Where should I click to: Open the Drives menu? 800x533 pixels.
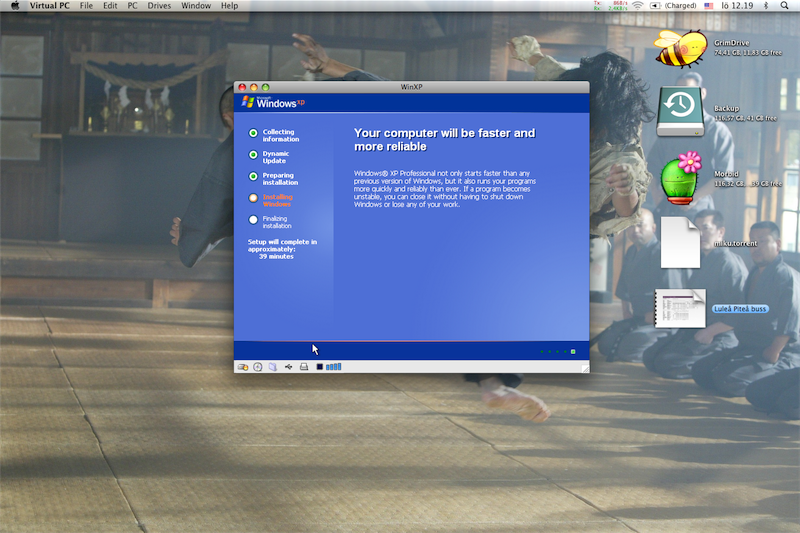tap(159, 6)
